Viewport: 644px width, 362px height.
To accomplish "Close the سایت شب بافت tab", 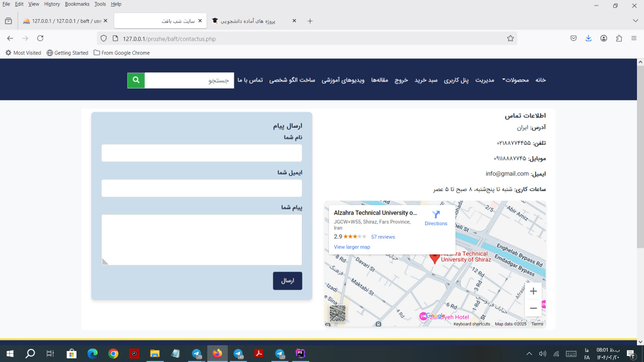I will pyautogui.click(x=200, y=21).
